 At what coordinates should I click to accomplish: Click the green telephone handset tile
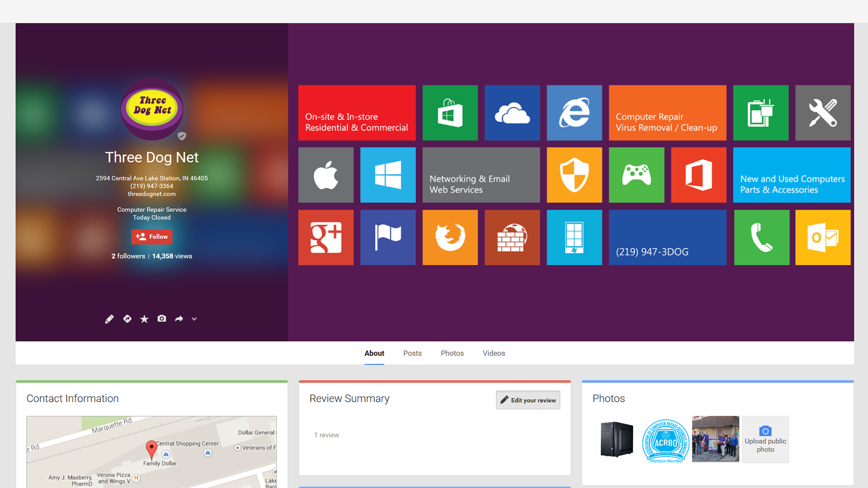762,237
